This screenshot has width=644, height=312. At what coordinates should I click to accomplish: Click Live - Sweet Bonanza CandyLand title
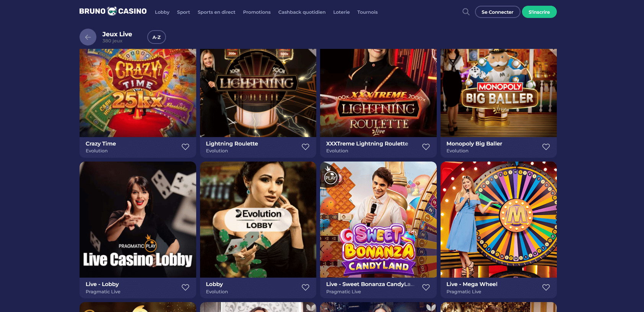[370, 284]
